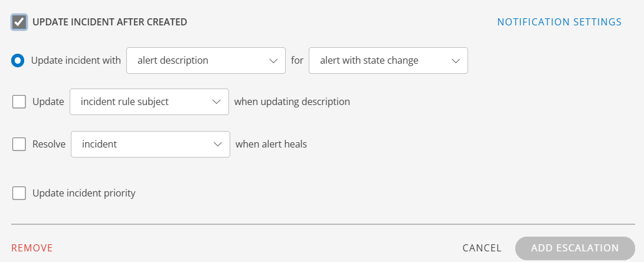Check the Update incident priority checkbox
This screenshot has height=262, width=644.
click(x=19, y=193)
